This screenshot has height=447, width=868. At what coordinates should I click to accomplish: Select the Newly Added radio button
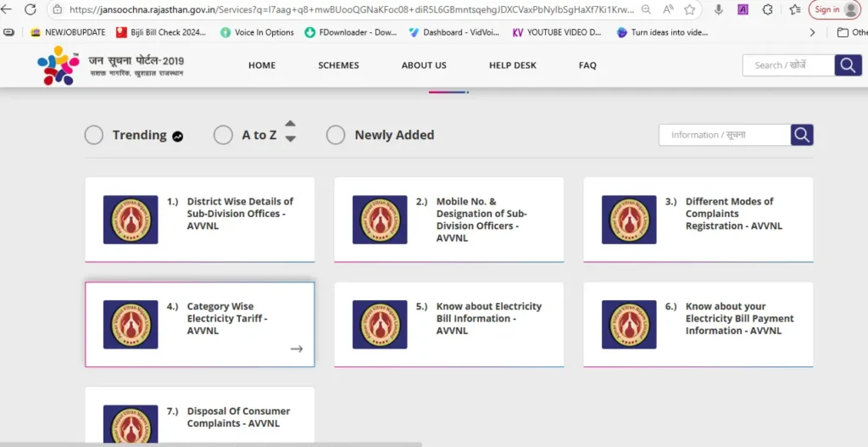[x=336, y=135]
